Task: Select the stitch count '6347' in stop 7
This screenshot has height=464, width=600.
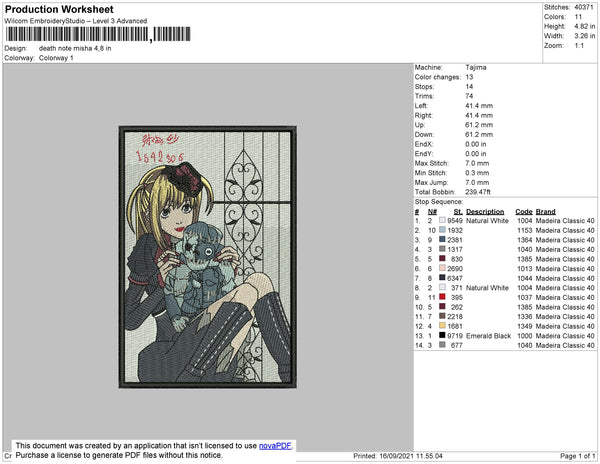Action: [455, 278]
